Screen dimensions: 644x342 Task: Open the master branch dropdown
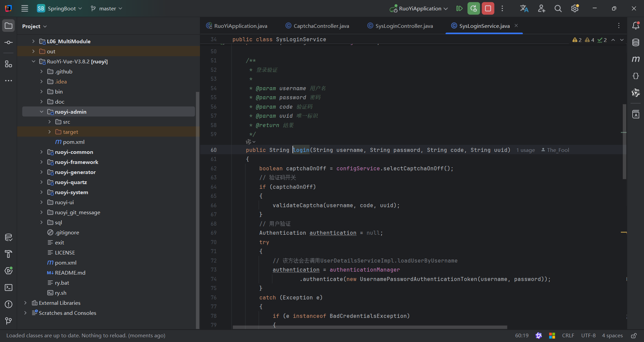coord(107,8)
